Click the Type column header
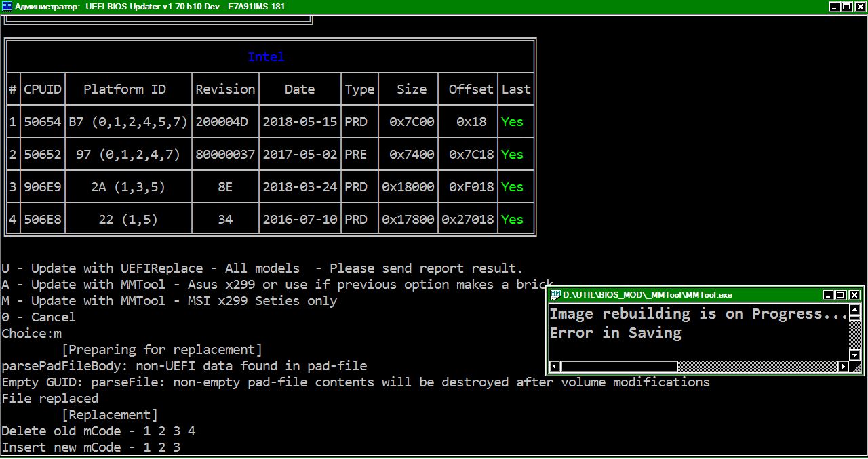868x459 pixels. click(x=359, y=89)
